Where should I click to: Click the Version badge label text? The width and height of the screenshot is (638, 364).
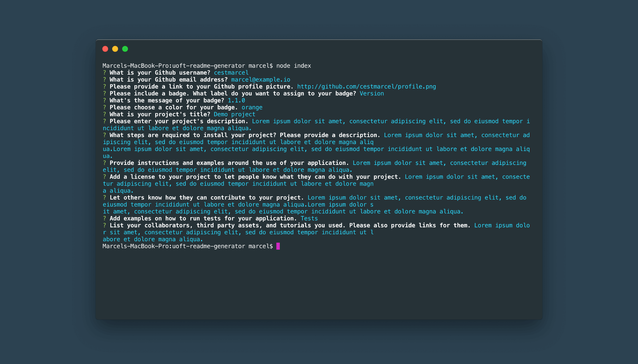pos(372,93)
